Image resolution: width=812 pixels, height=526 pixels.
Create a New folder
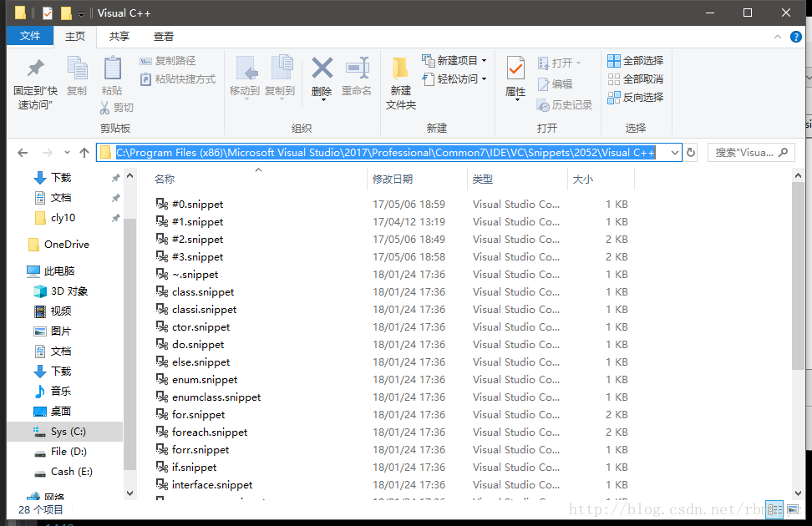click(x=401, y=83)
